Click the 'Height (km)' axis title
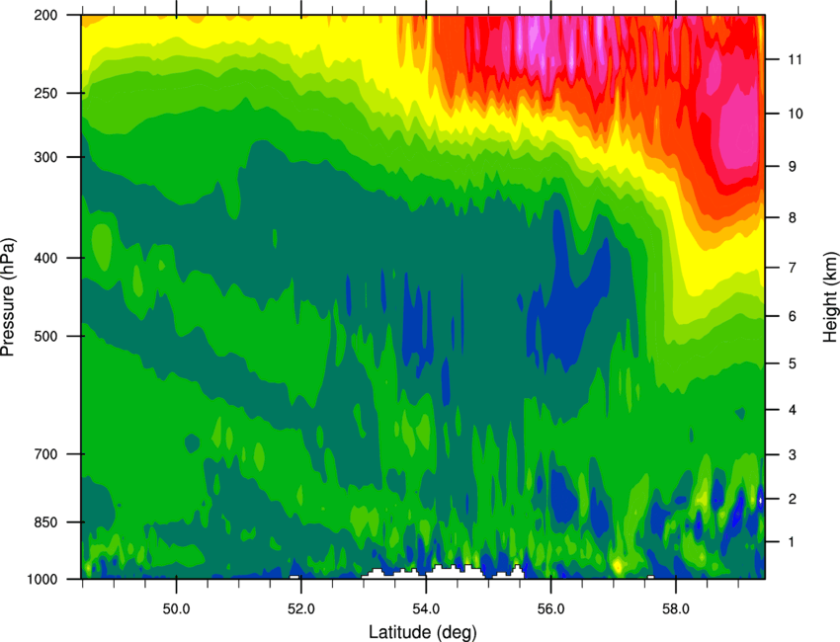840x642 pixels. pos(830,297)
